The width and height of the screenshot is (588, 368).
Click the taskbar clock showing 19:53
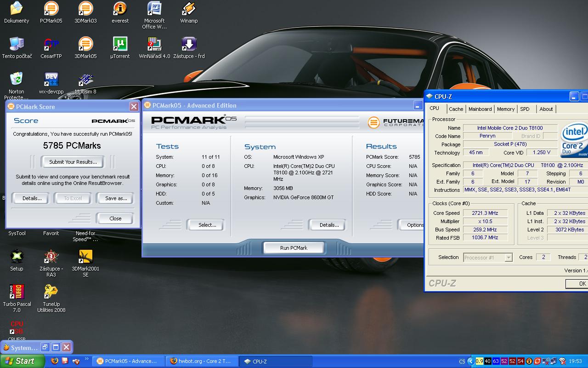576,362
